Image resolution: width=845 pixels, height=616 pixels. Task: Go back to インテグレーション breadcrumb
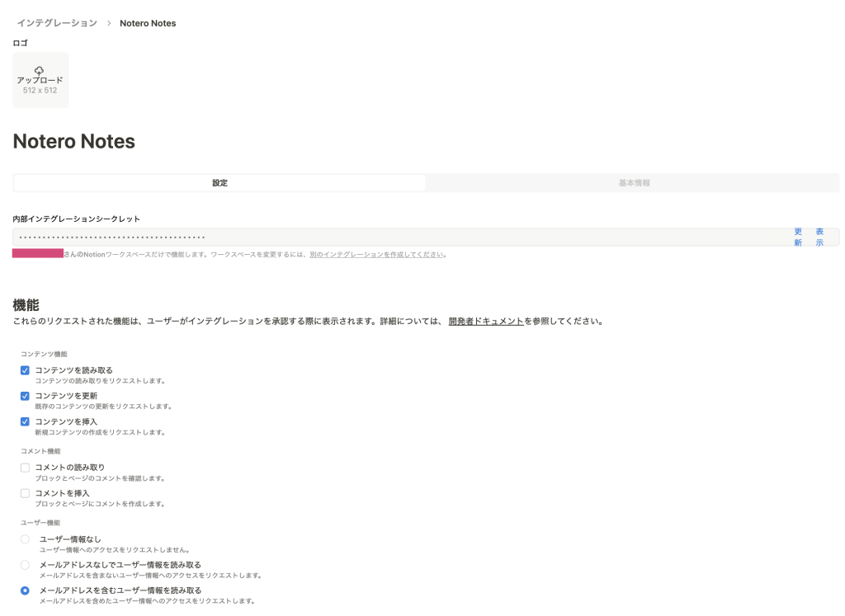tap(57, 23)
